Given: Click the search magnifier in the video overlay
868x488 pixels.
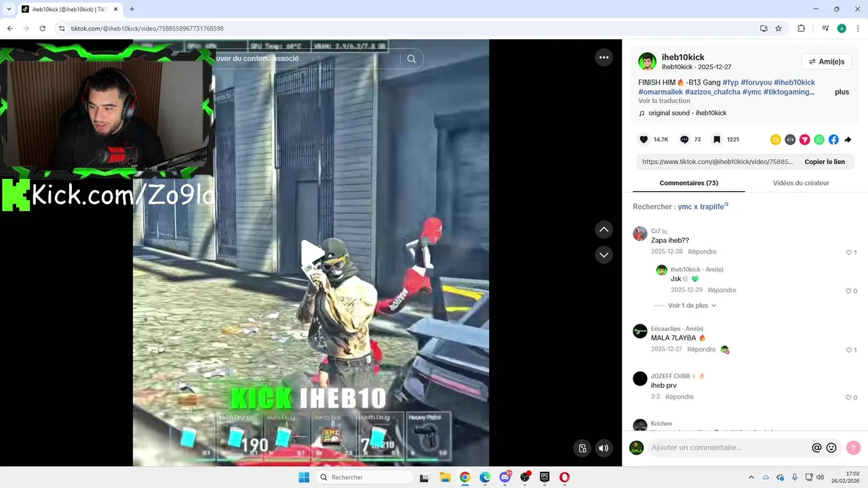Looking at the screenshot, I should click(x=412, y=59).
